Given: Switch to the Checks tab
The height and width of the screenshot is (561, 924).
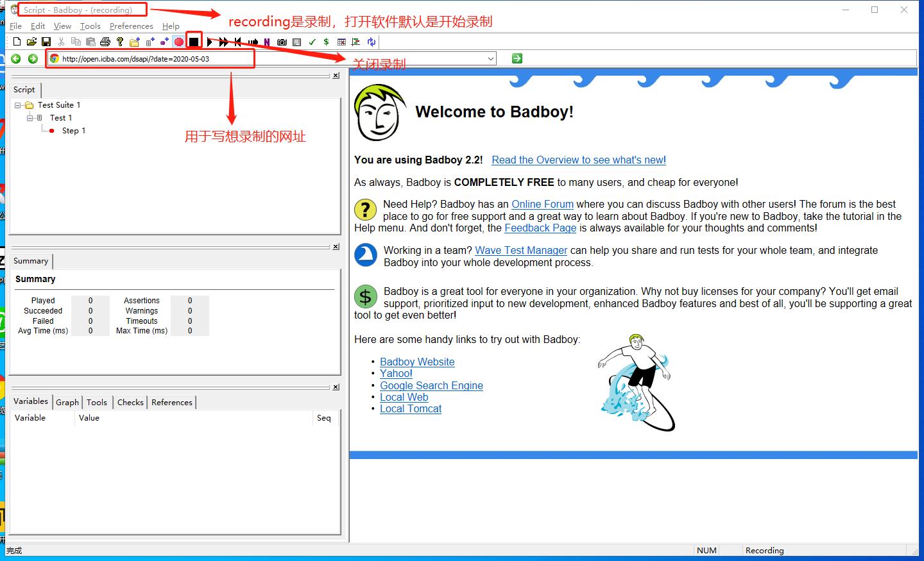Looking at the screenshot, I should 130,402.
